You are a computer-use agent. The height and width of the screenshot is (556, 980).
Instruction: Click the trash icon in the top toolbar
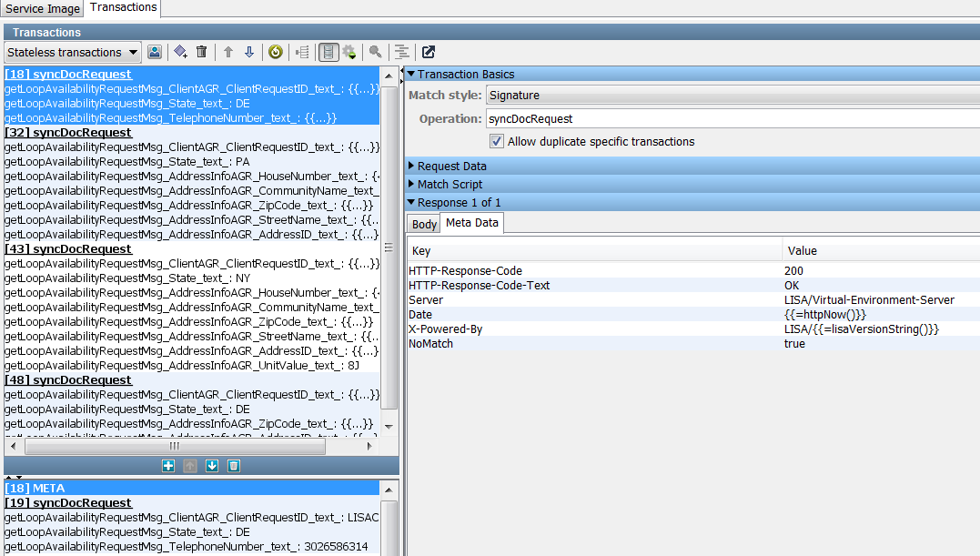pyautogui.click(x=202, y=53)
